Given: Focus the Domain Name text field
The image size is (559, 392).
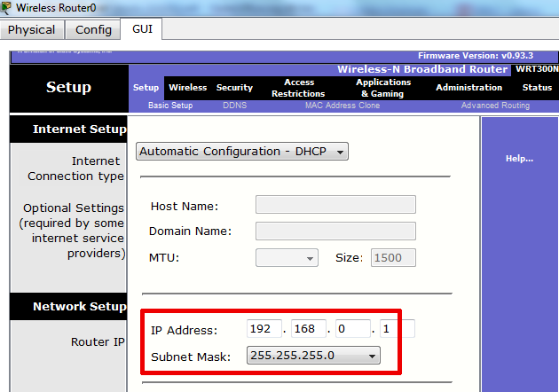Looking at the screenshot, I should tap(335, 231).
